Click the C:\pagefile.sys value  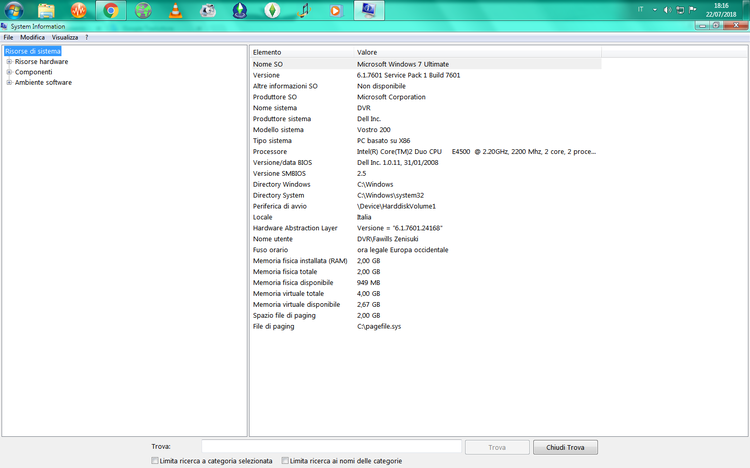coord(379,326)
